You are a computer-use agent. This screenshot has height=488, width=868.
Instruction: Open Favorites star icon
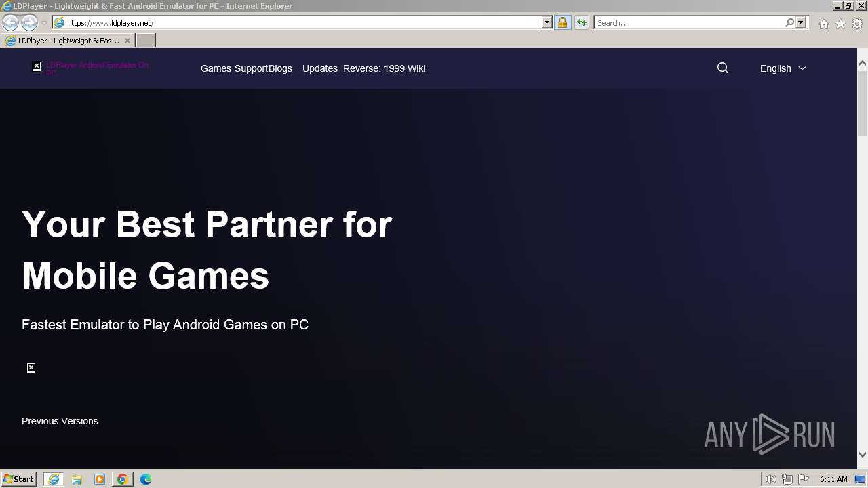(x=840, y=24)
